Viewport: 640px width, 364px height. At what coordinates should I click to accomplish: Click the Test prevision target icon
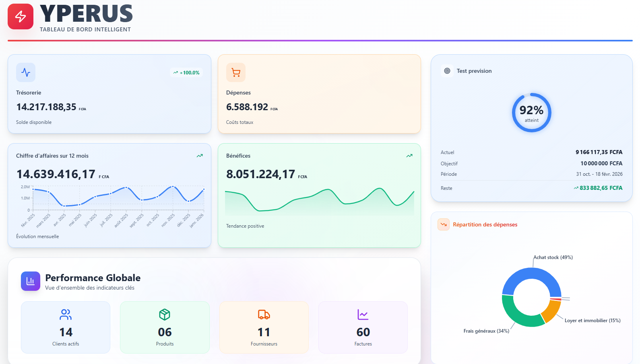pyautogui.click(x=447, y=71)
